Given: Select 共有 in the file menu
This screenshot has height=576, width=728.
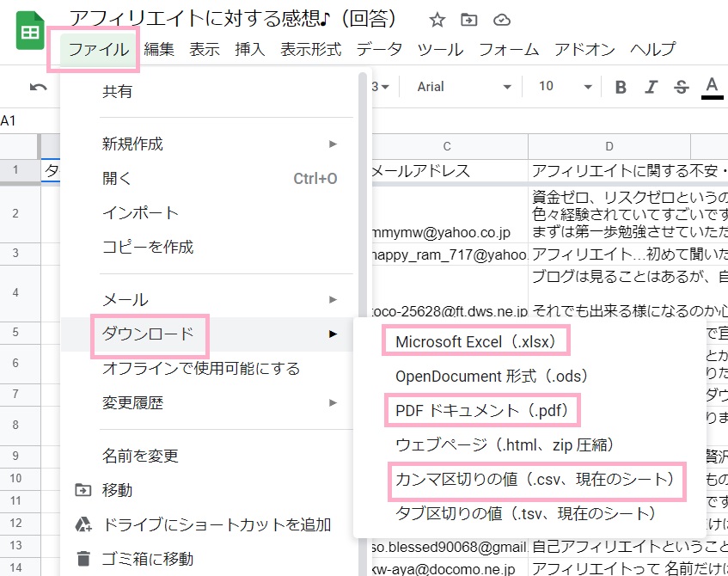Looking at the screenshot, I should coord(210,91).
